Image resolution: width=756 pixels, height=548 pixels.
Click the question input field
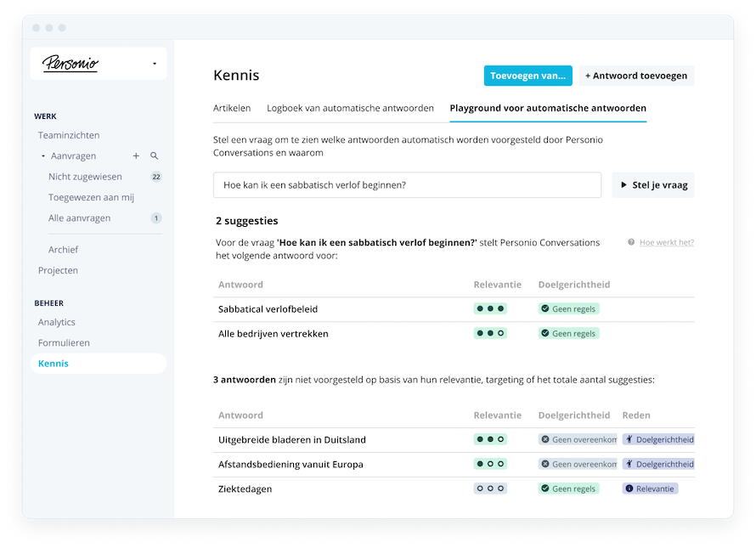[407, 185]
